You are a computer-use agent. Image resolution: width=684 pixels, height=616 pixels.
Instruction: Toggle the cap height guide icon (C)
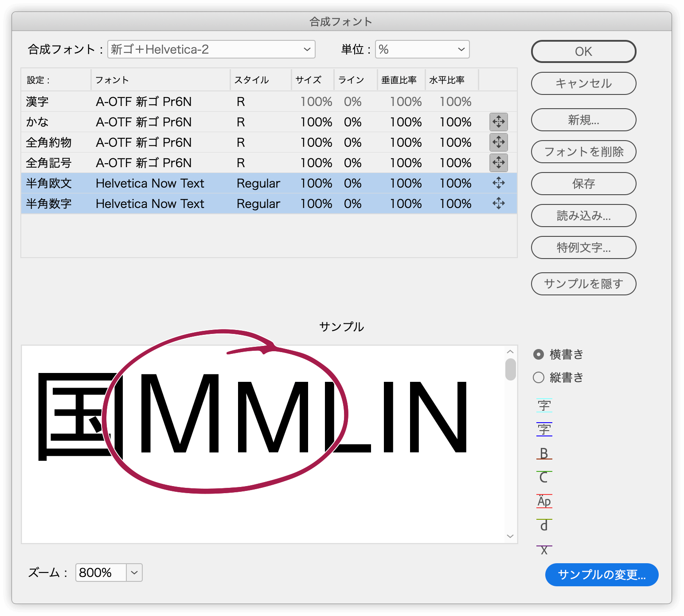tap(544, 477)
